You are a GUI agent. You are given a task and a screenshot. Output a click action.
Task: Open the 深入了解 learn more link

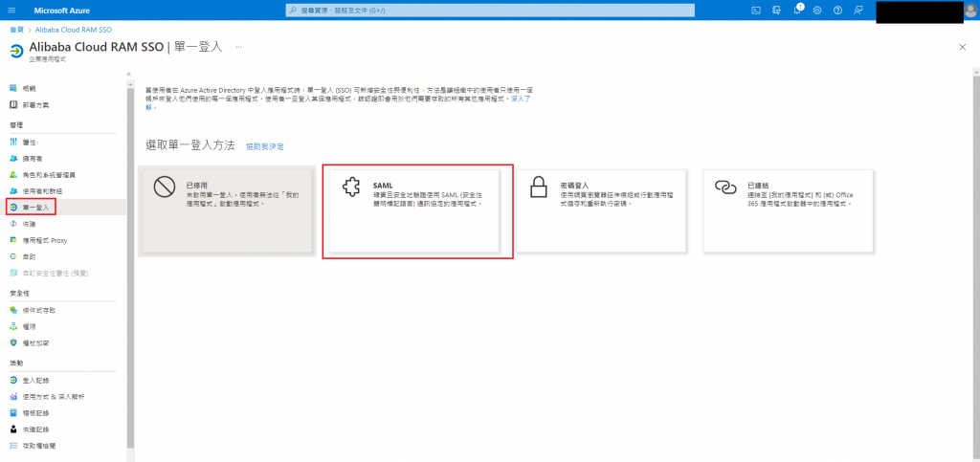point(522,99)
